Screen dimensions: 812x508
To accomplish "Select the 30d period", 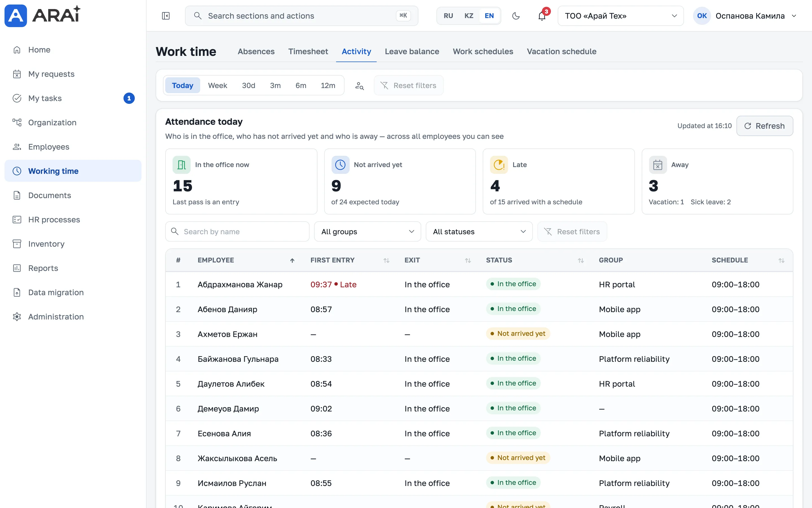I will point(249,85).
